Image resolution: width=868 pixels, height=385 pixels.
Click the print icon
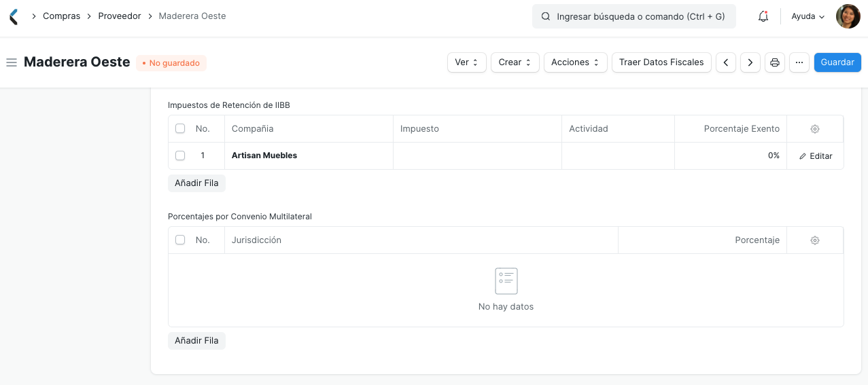[x=775, y=62]
